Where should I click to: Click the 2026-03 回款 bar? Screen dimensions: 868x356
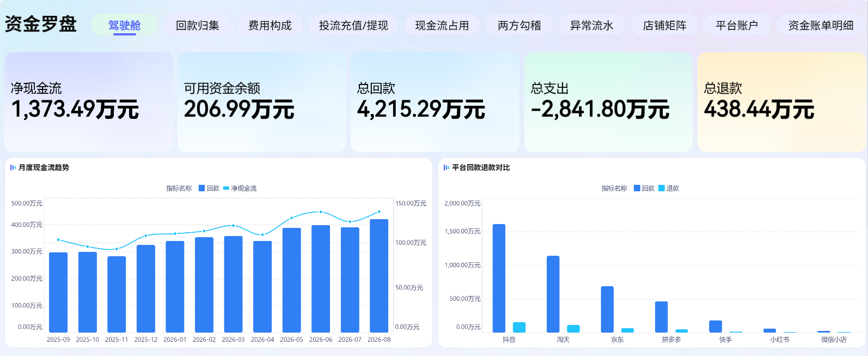point(233,284)
